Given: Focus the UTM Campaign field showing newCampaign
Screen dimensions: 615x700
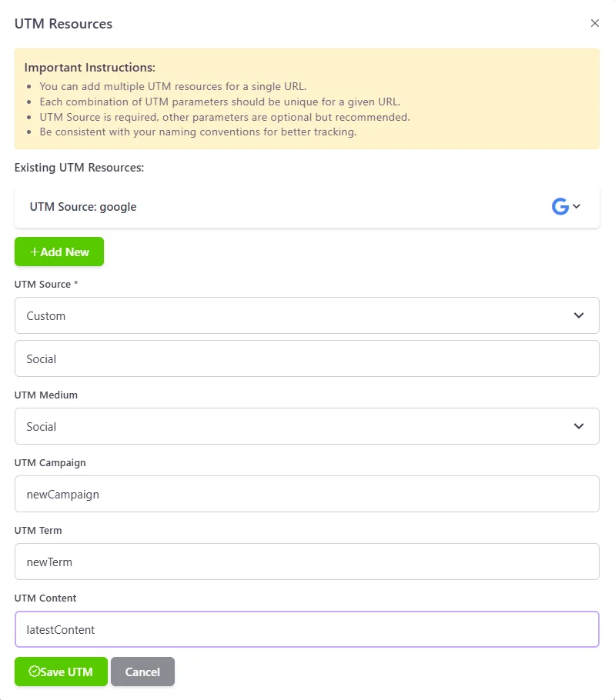Looking at the screenshot, I should (307, 494).
